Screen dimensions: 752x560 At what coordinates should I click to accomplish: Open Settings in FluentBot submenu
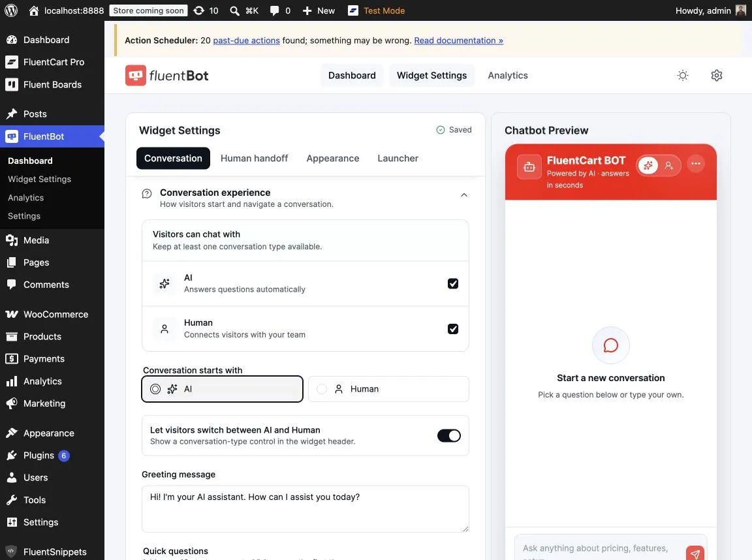coord(24,216)
